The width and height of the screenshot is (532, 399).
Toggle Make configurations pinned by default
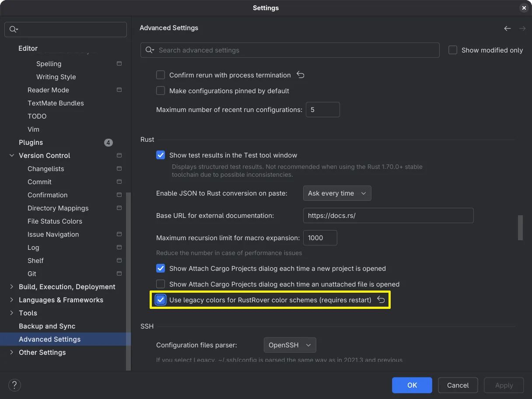pos(161,91)
